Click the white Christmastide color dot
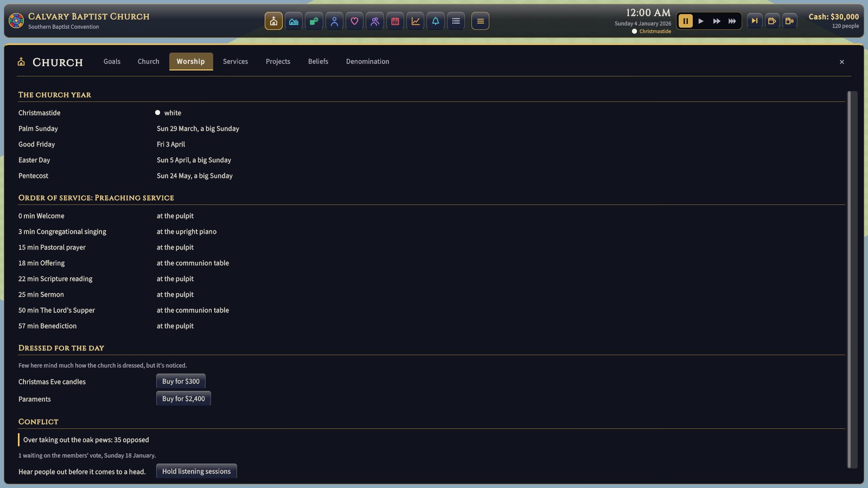Screen dimensions: 868x488 pos(158,113)
